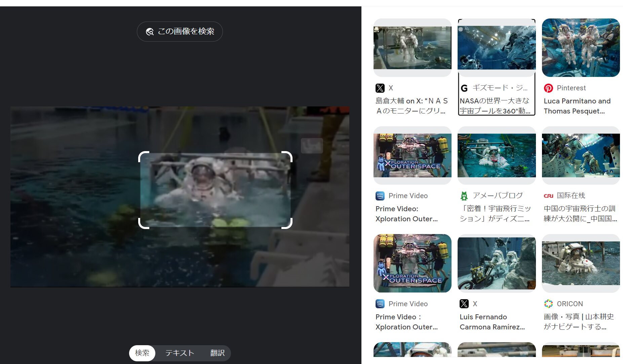Click the Ameba blog source icon

pyautogui.click(x=464, y=196)
